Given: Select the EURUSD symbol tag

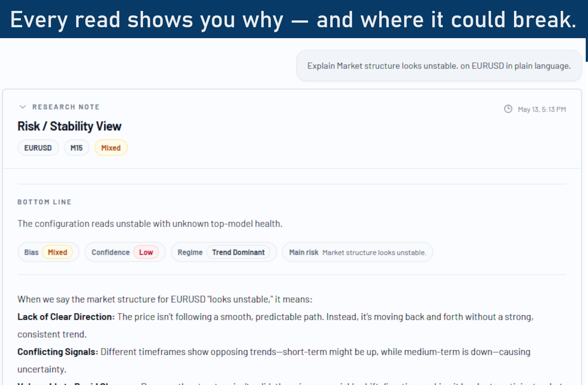Looking at the screenshot, I should click(x=38, y=148).
